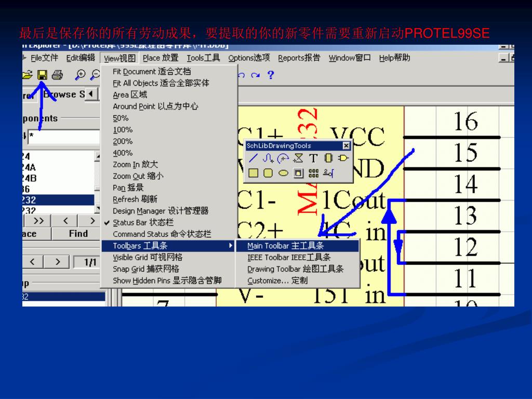Click part next button beside 1/1
532x399 pixels.
click(57, 262)
